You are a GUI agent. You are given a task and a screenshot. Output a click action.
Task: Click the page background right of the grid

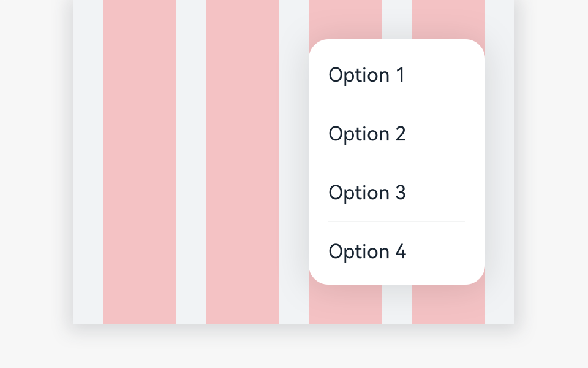pyautogui.click(x=551, y=184)
